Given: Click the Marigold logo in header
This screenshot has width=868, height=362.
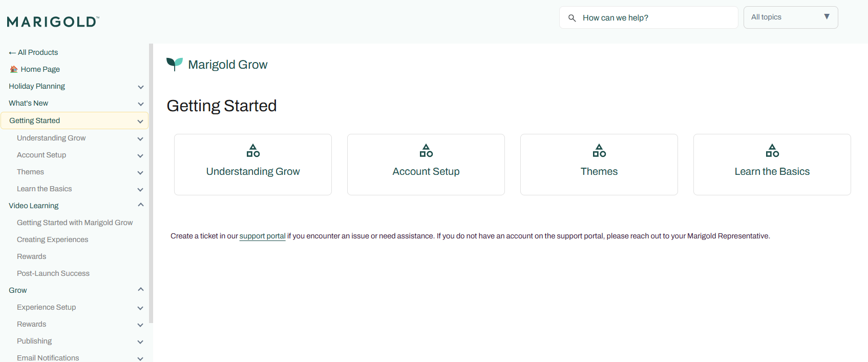Looking at the screenshot, I should pos(53,22).
